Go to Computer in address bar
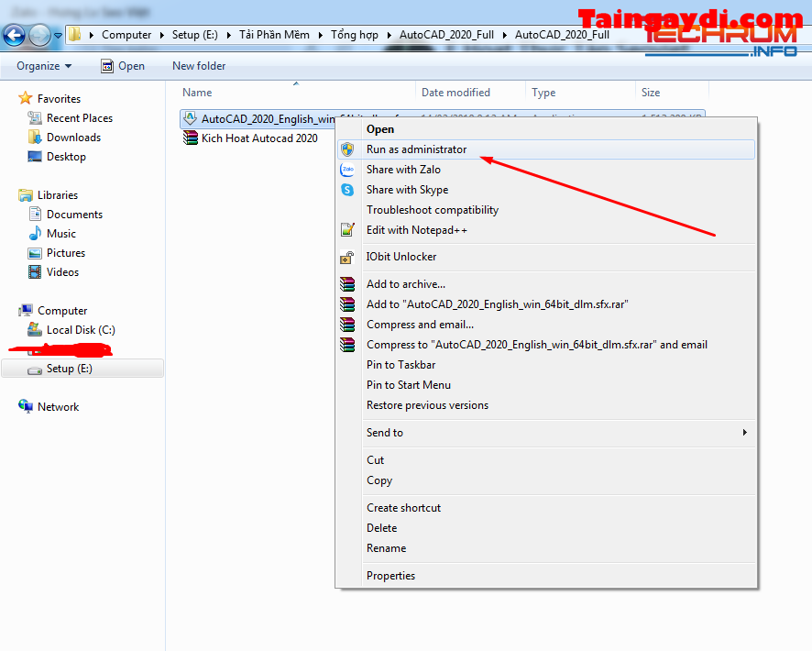 (x=126, y=35)
